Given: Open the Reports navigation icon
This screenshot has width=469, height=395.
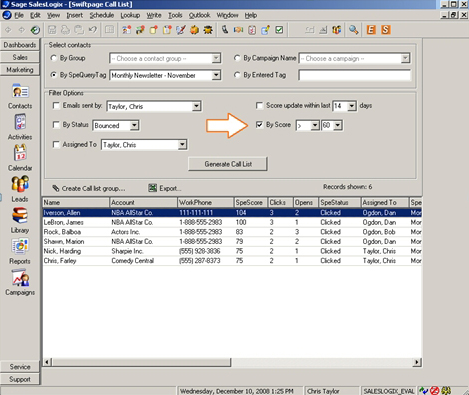Looking at the screenshot, I should (20, 246).
